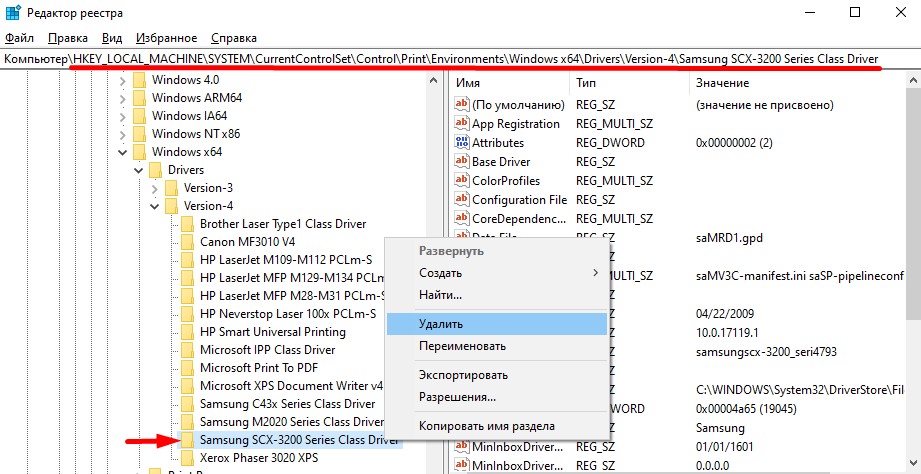Viewport: 921px width, 474px height.
Task: Select the Canon MF3010 V4 folder icon
Action: click(x=188, y=242)
